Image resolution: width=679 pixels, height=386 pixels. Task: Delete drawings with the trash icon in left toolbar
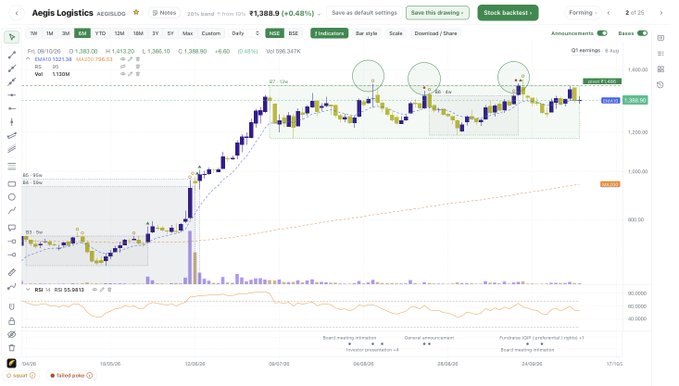click(x=12, y=347)
